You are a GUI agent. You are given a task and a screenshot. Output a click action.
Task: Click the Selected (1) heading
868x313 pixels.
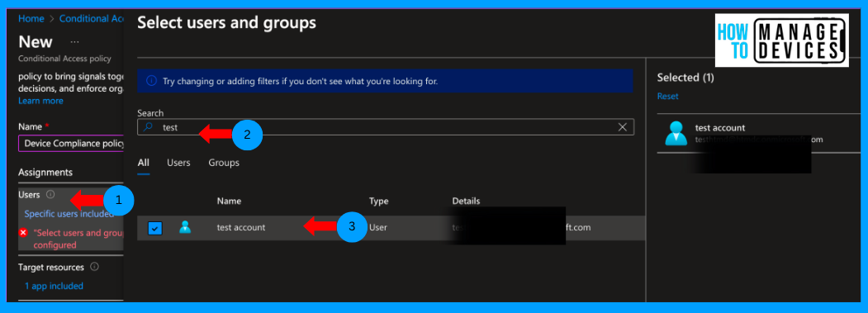685,78
